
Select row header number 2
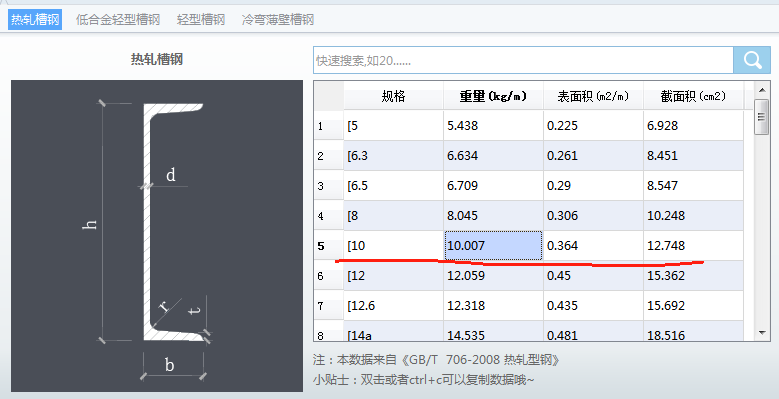328,156
